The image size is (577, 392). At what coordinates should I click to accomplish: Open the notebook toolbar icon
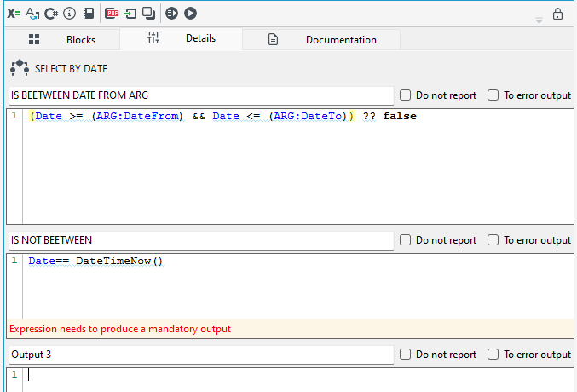[89, 14]
